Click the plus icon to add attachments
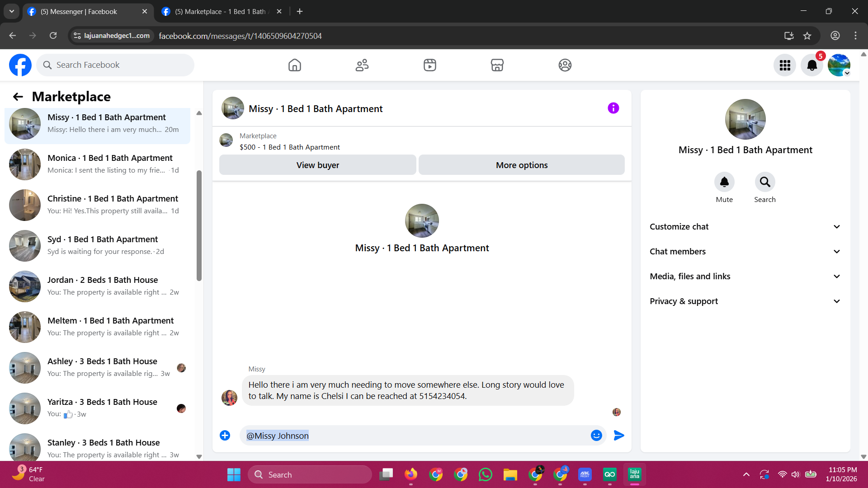 click(x=225, y=435)
